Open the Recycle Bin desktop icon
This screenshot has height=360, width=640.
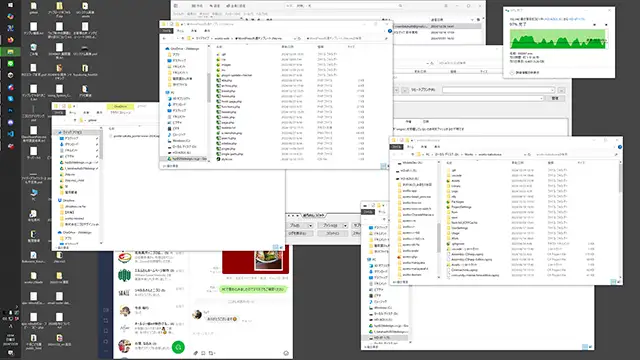[x=33, y=49]
